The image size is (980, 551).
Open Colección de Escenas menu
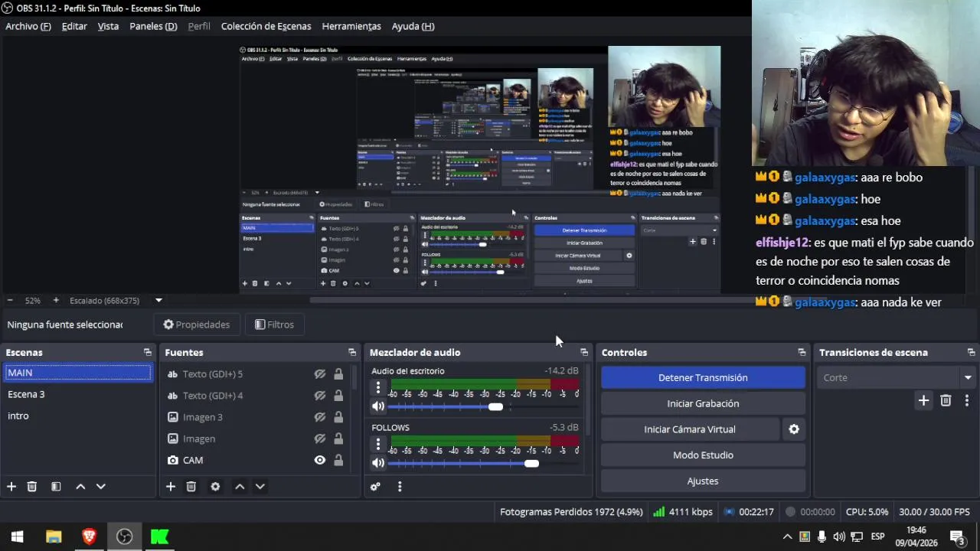[x=266, y=26]
